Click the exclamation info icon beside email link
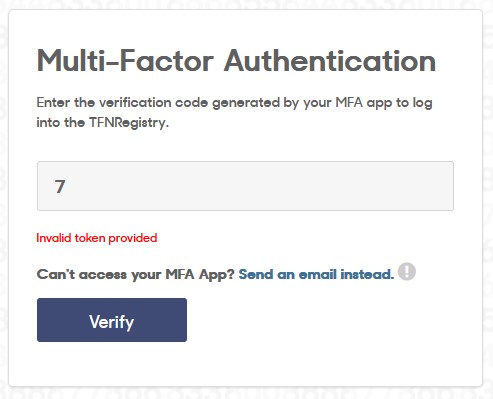Screen dimensions: 493x399 [x=407, y=271]
